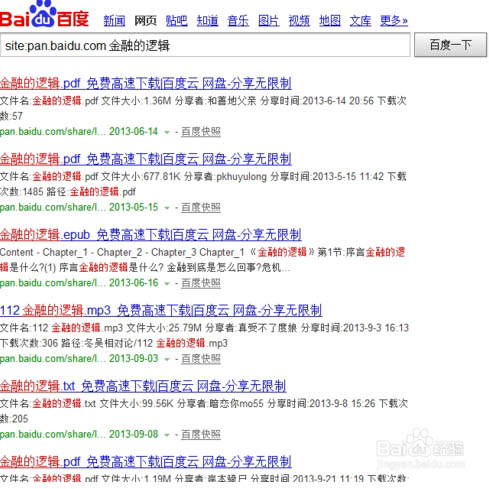Expand dropdown arrow next to 2013-09-08

167,435
